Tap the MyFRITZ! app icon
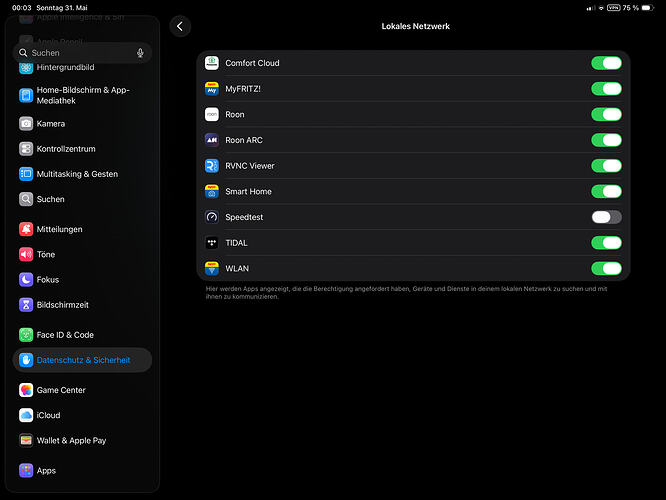666x500 pixels. pyautogui.click(x=212, y=89)
